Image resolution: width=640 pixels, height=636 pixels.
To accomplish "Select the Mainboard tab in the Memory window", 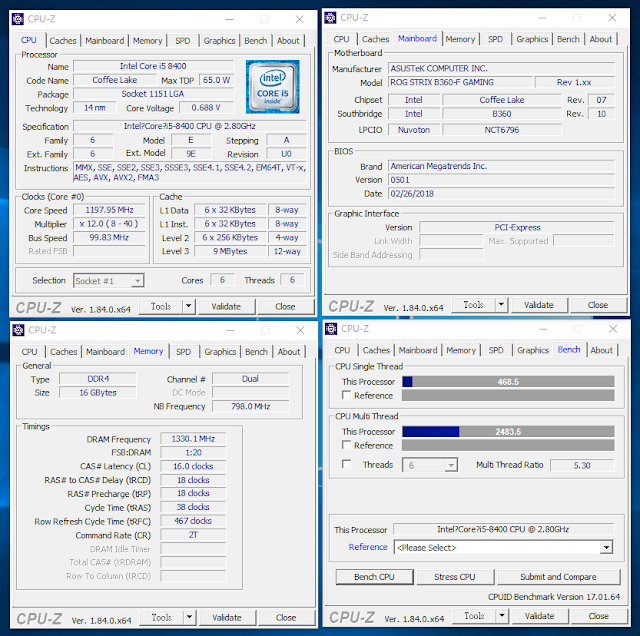I will tap(105, 352).
